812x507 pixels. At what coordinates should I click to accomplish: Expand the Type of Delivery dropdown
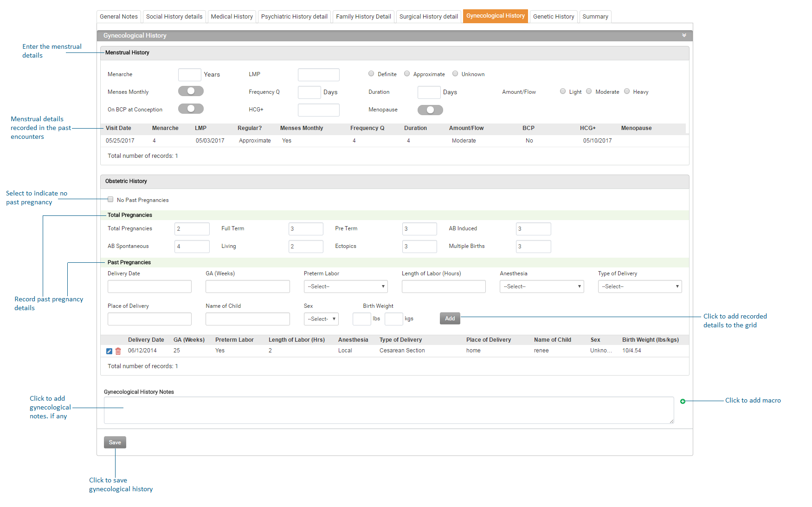[x=639, y=286]
